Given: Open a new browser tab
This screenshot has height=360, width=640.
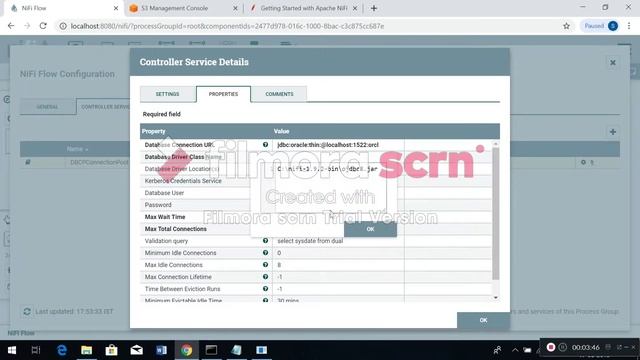Looking at the screenshot, I should 374,8.
